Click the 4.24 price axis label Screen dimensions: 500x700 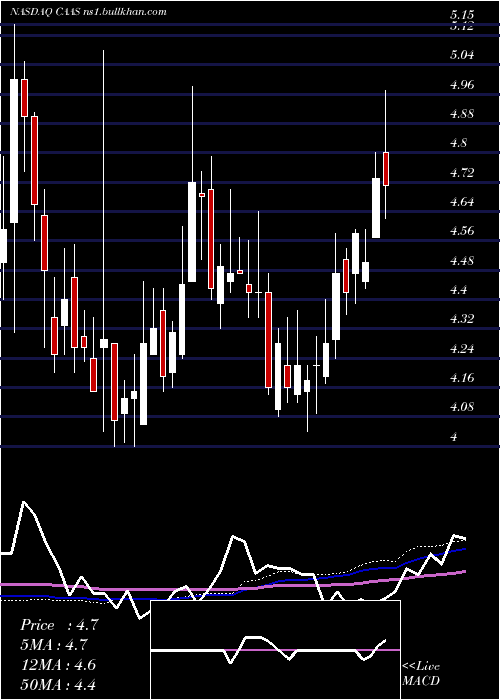(x=462, y=349)
